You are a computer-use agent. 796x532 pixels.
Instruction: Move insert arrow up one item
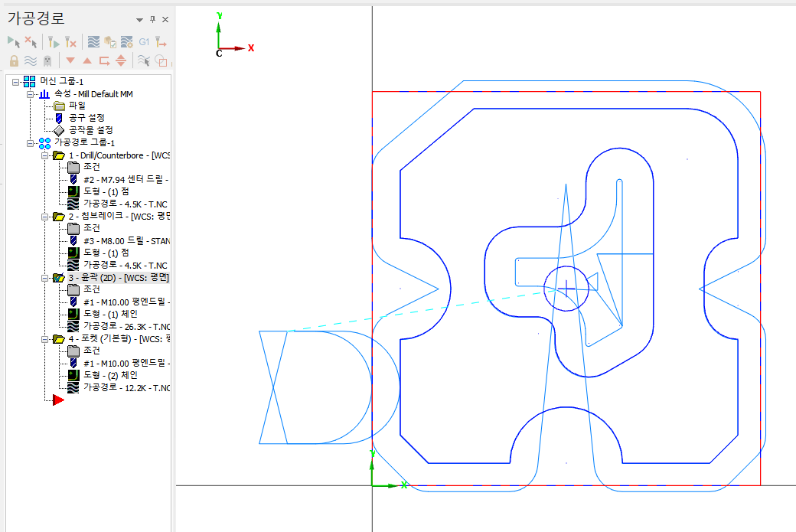(87, 60)
